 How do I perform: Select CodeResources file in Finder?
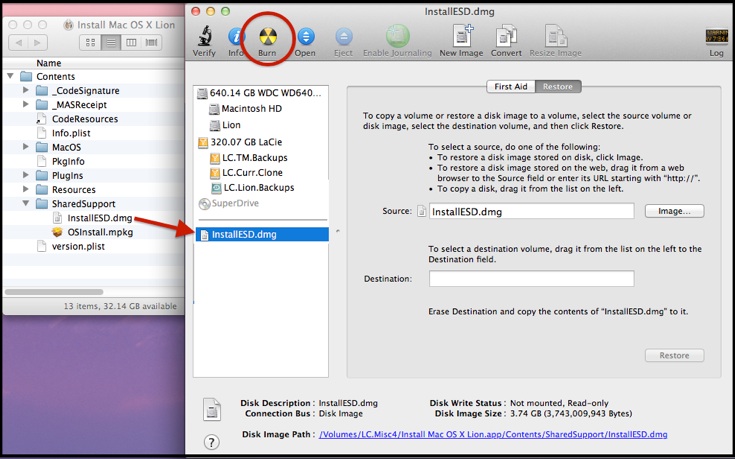(85, 119)
